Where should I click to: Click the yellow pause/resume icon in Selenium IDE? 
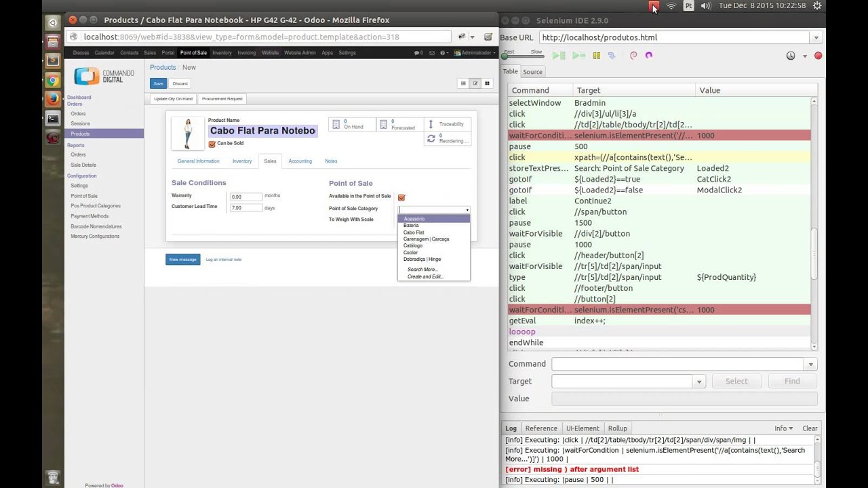597,56
